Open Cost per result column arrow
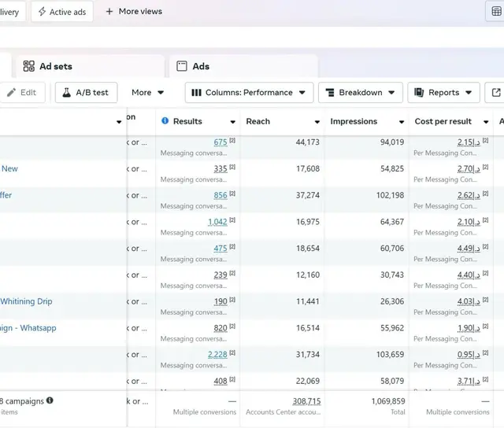This screenshot has width=504, height=428. click(486, 122)
